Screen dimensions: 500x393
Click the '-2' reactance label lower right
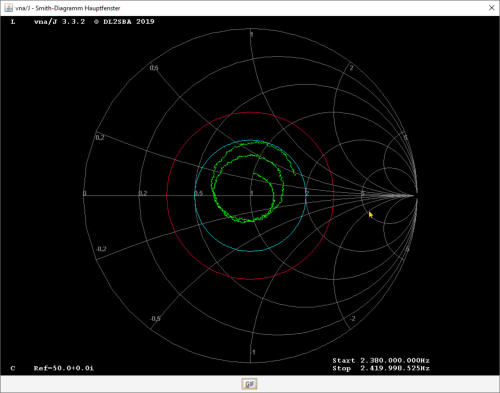coord(352,318)
